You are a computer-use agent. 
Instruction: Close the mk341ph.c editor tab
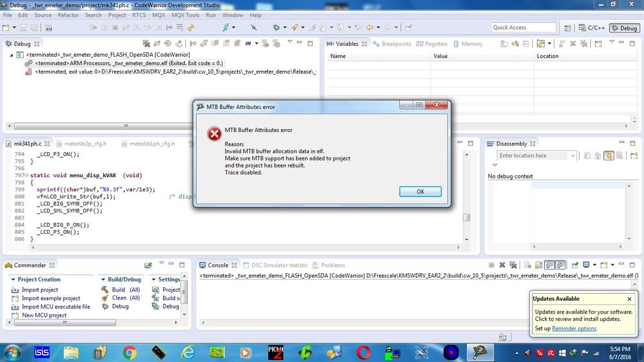click(47, 144)
